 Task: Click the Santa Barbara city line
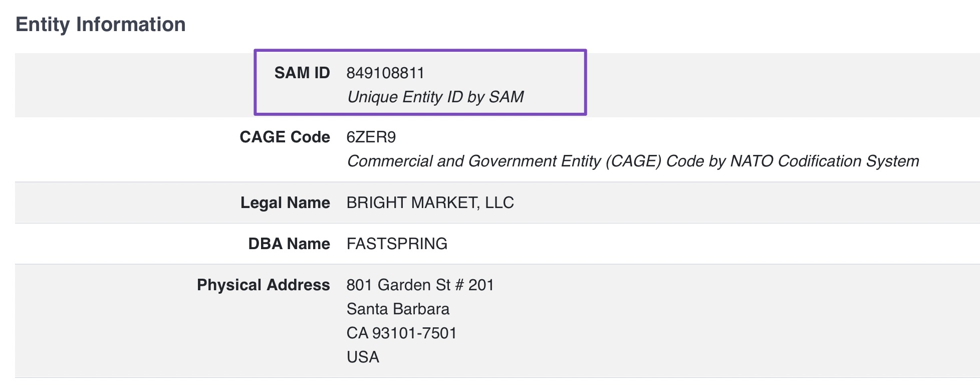(398, 309)
